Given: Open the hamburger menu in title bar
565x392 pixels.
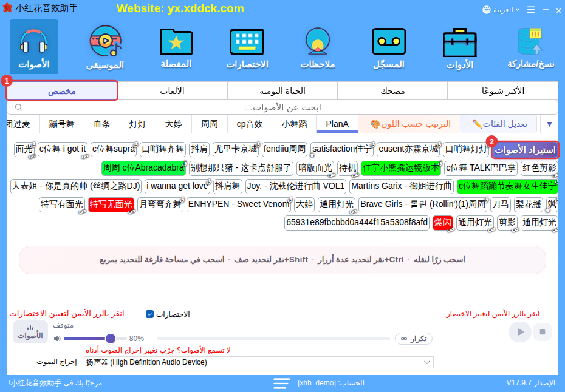Looking at the screenshot, I should (x=531, y=10).
